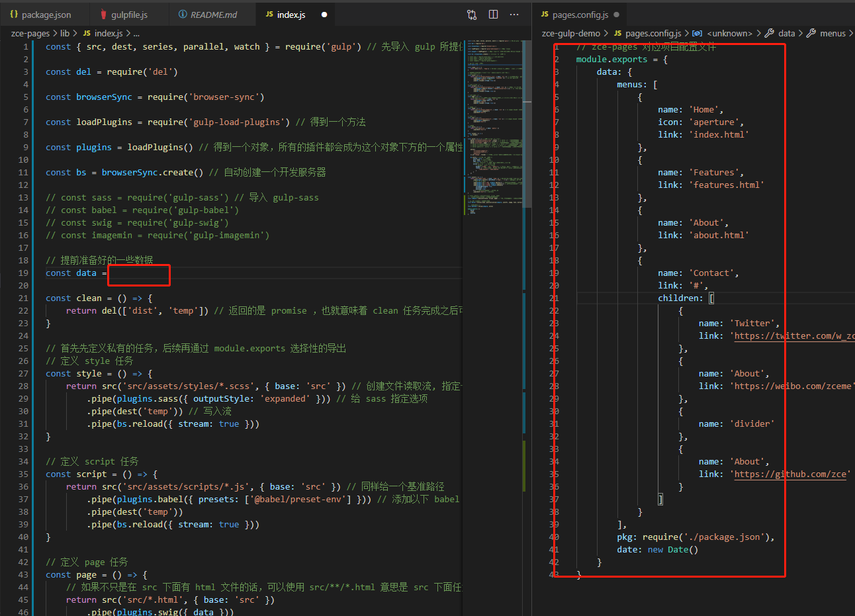This screenshot has height=616, width=855.
Task: Click the 'const script' declaration
Action: pos(101,474)
